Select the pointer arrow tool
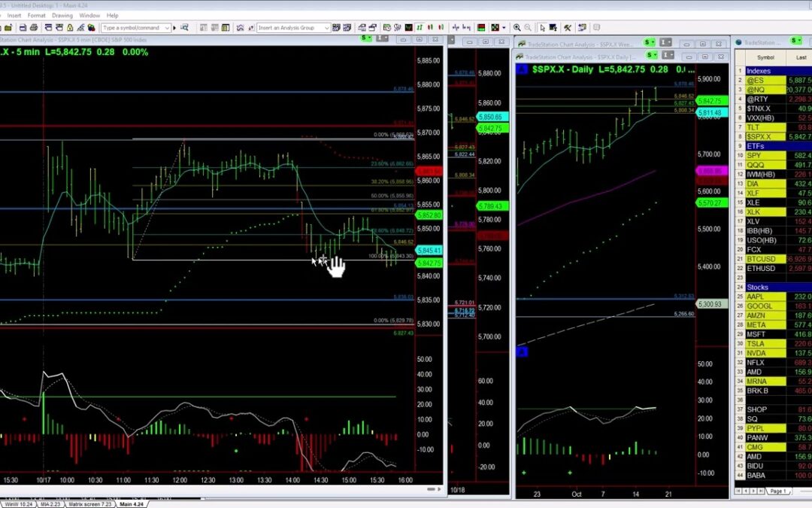This screenshot has width=812, height=508. click(x=542, y=28)
